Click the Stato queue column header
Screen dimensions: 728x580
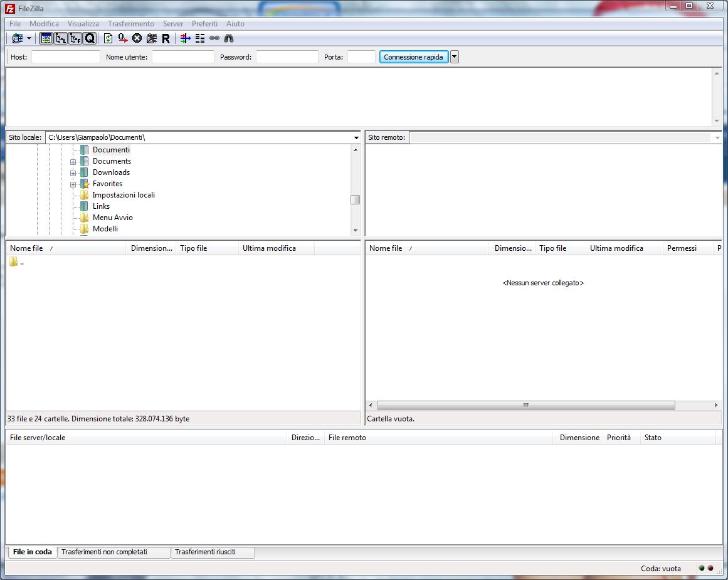coord(678,438)
